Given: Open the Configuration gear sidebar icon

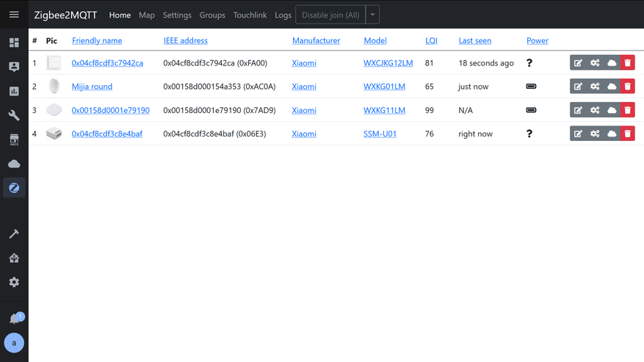Looking at the screenshot, I should (14, 282).
